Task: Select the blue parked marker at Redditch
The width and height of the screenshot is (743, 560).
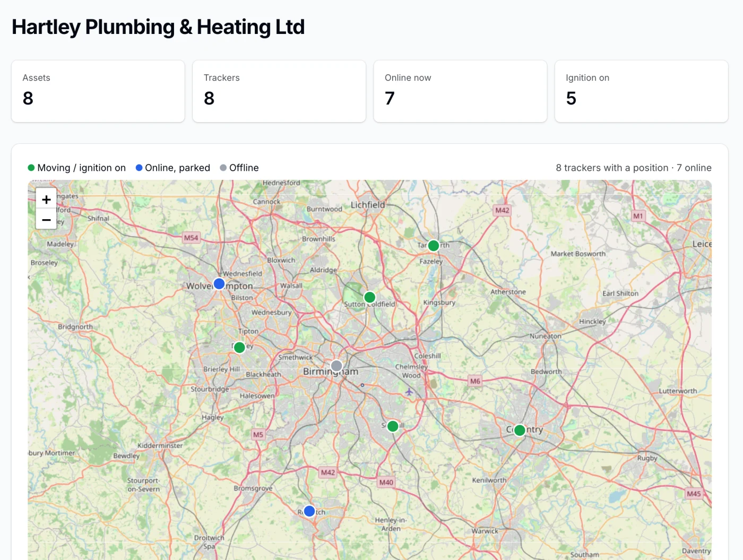Action: click(x=309, y=511)
